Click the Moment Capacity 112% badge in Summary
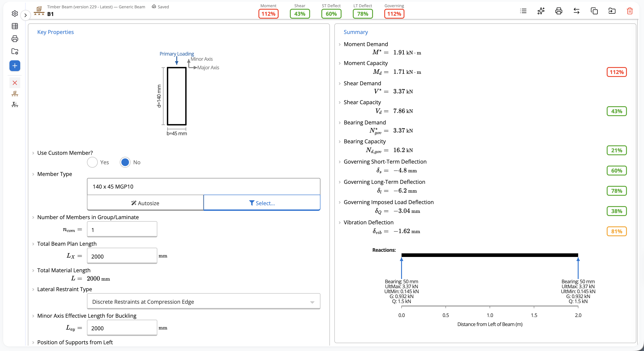The image size is (644, 351). coord(617,72)
